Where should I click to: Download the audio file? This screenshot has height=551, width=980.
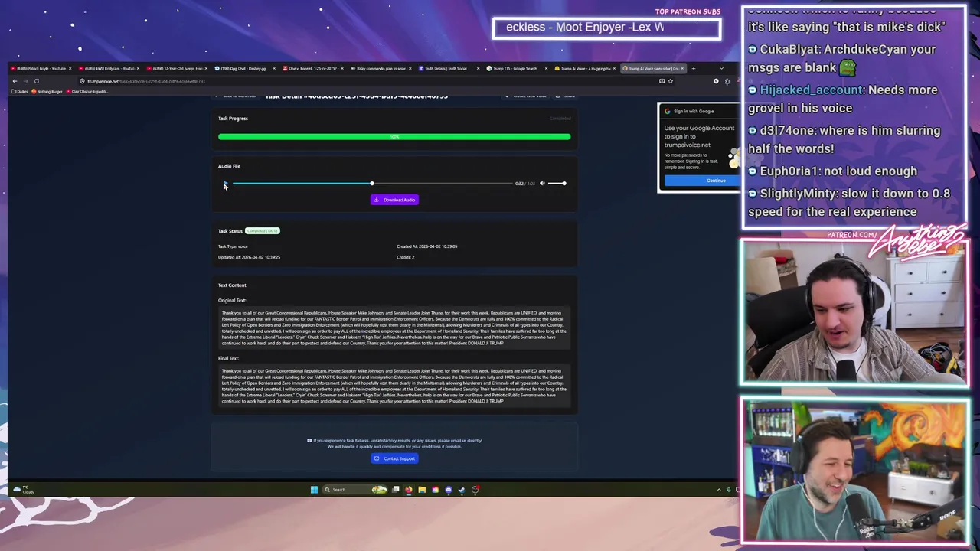click(394, 200)
